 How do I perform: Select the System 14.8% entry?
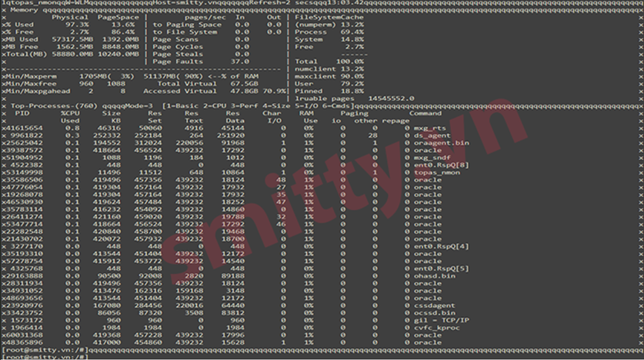[x=329, y=39]
